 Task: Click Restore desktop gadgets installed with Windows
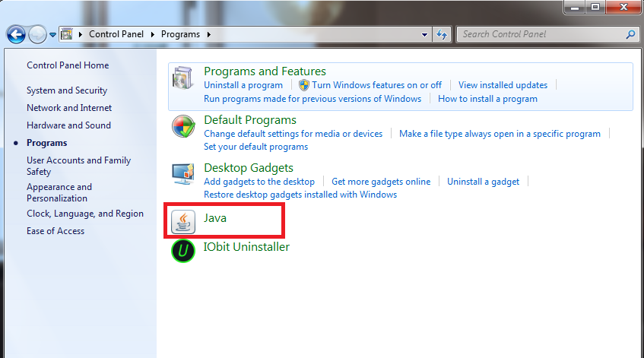[x=300, y=195]
